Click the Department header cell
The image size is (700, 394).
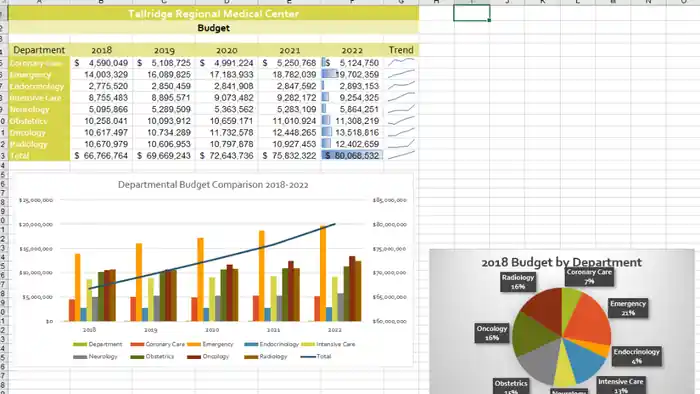(x=39, y=50)
